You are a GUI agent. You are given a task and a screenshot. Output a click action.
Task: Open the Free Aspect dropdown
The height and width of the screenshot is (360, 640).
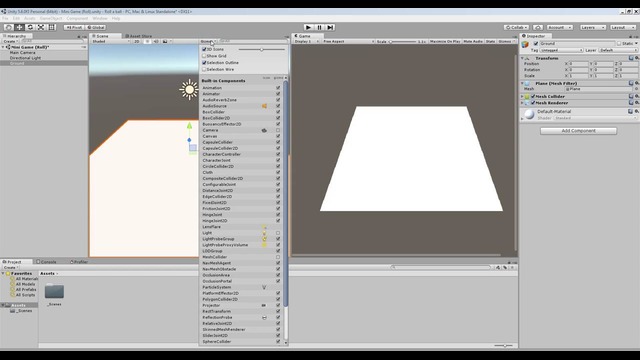coord(348,42)
